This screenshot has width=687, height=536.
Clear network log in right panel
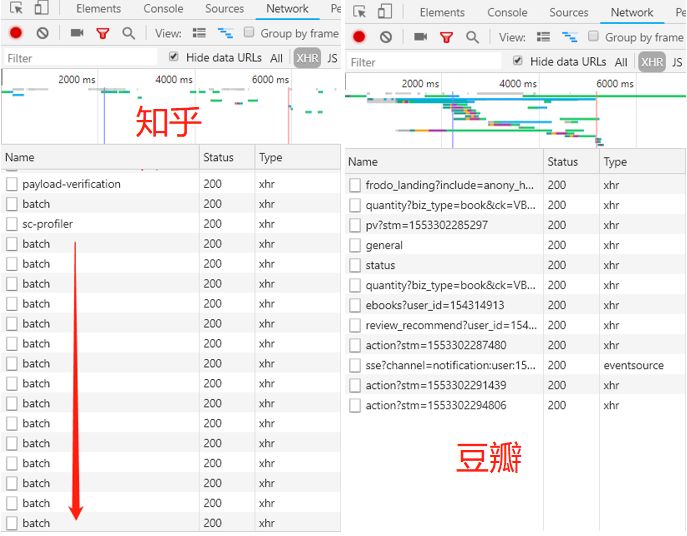pos(386,37)
